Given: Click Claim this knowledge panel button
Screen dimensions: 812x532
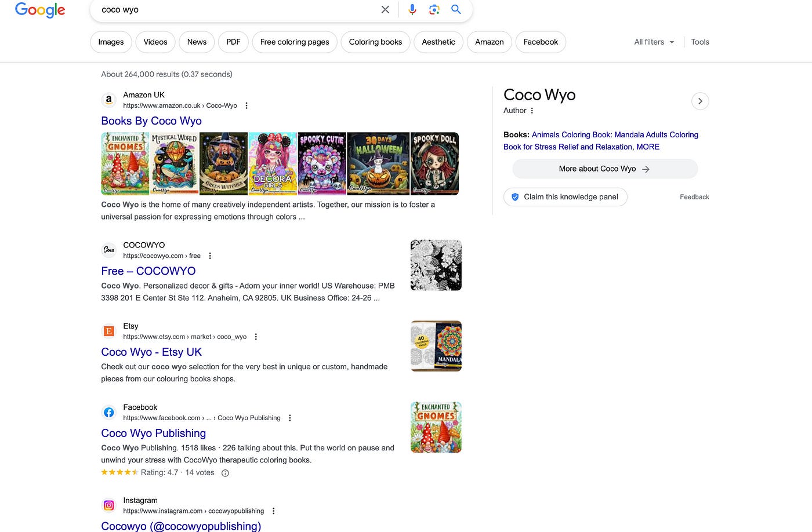Looking at the screenshot, I should coord(565,197).
